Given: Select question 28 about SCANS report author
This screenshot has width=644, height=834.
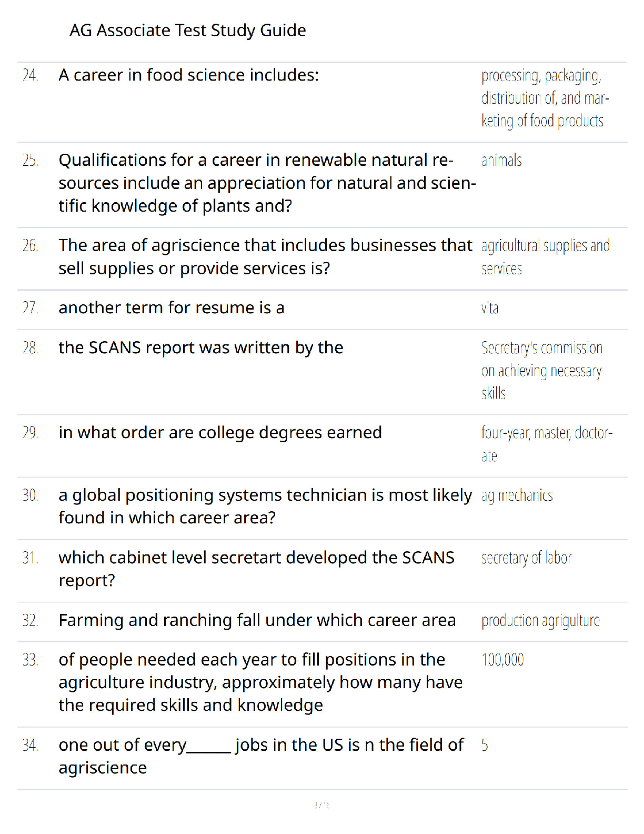Looking at the screenshot, I should pyautogui.click(x=200, y=348).
